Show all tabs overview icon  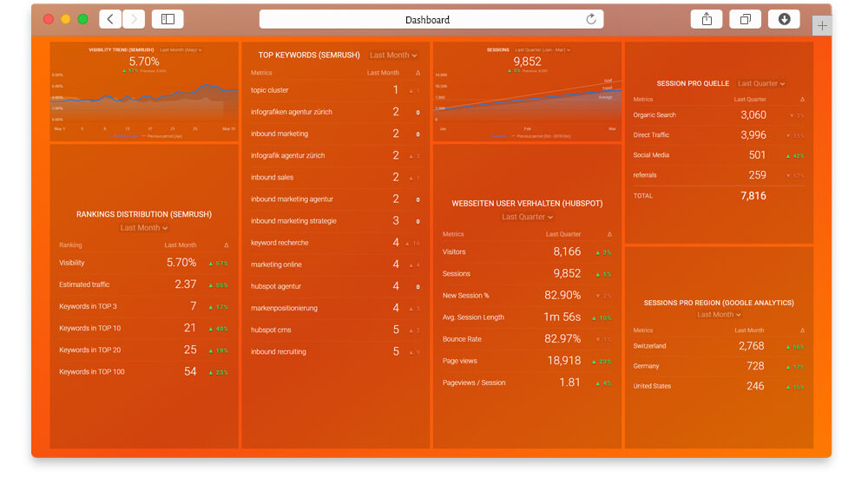tap(745, 19)
